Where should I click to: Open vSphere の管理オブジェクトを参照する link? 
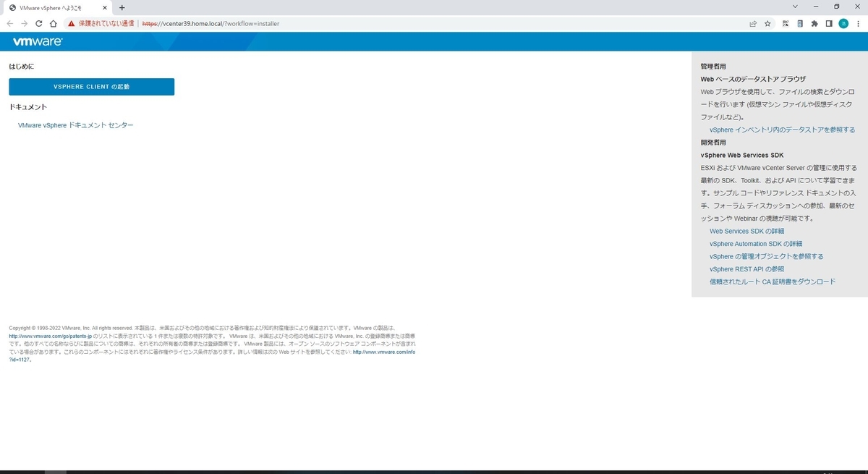pos(767,256)
